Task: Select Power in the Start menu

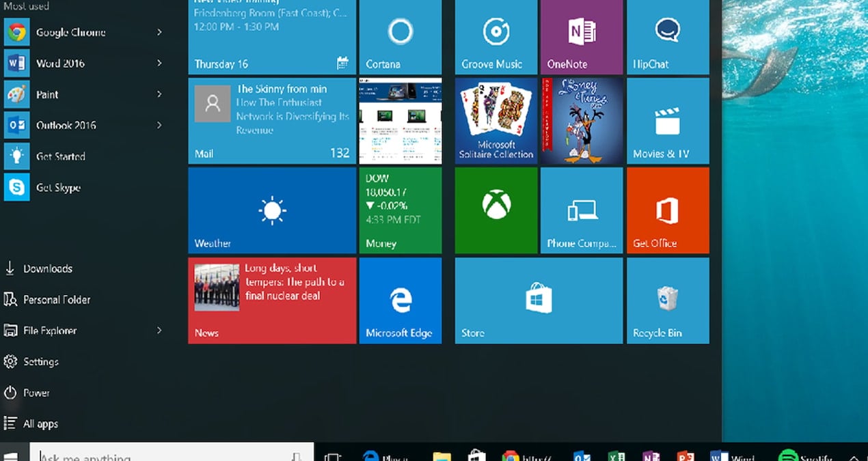Action: point(36,393)
